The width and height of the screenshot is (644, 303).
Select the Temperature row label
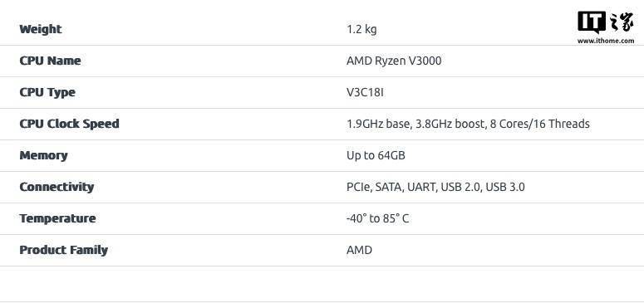[57, 218]
